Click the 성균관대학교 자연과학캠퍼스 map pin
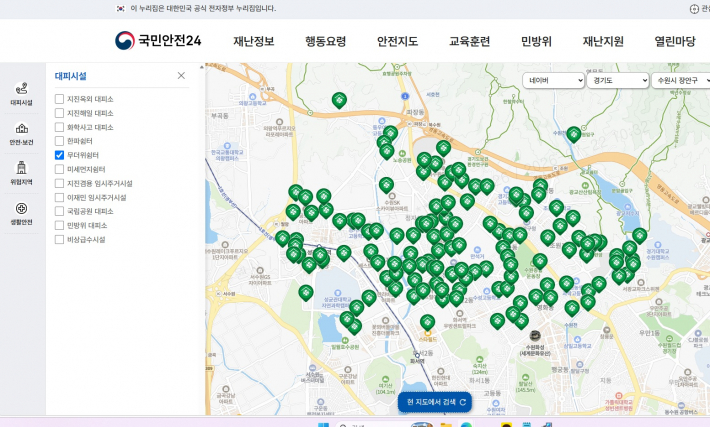Image resolution: width=710 pixels, height=427 pixels. 337,293
